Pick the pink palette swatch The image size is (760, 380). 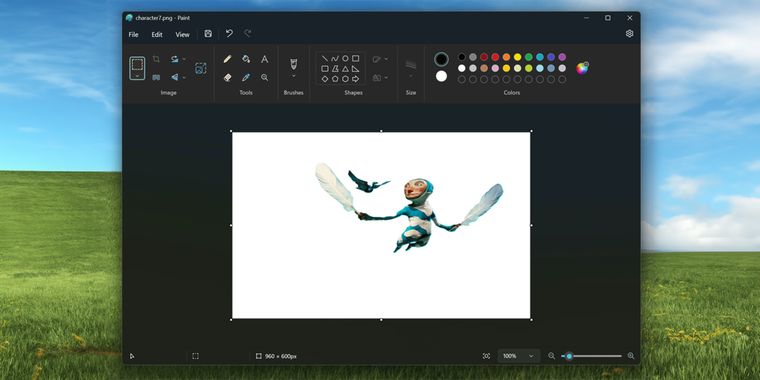495,68
